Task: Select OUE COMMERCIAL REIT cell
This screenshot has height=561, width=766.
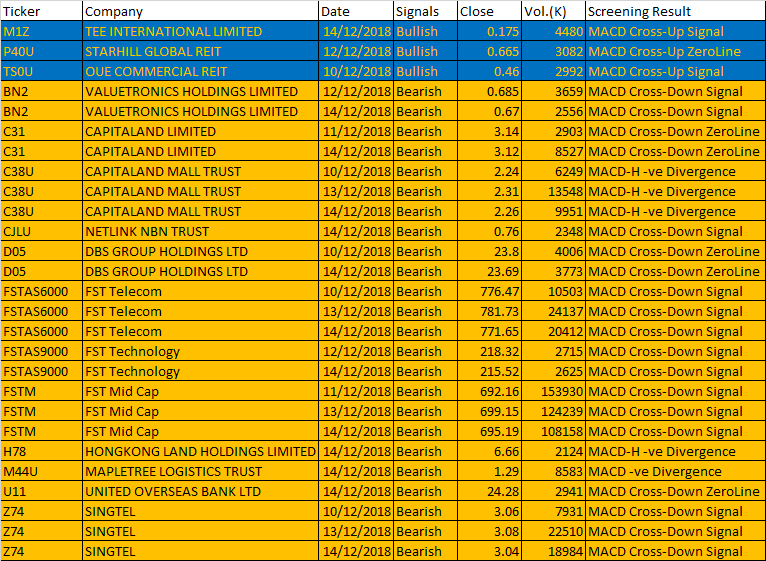Action: click(x=200, y=71)
